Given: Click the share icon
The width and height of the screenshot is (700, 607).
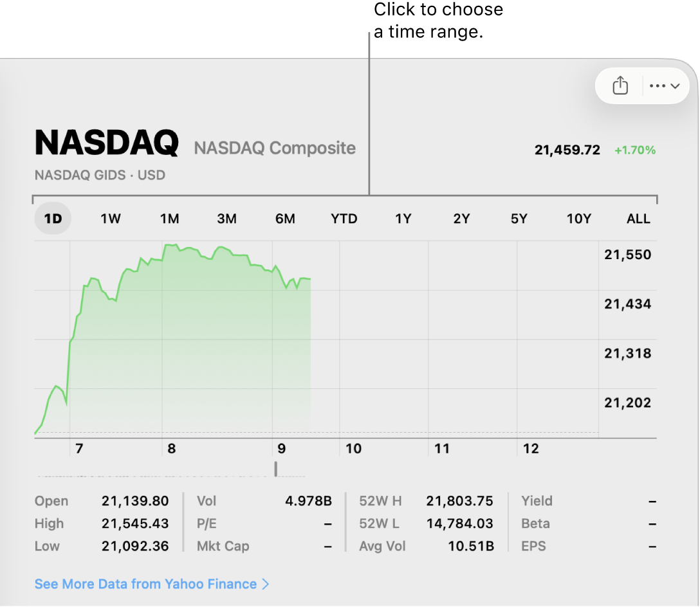Looking at the screenshot, I should coord(620,86).
